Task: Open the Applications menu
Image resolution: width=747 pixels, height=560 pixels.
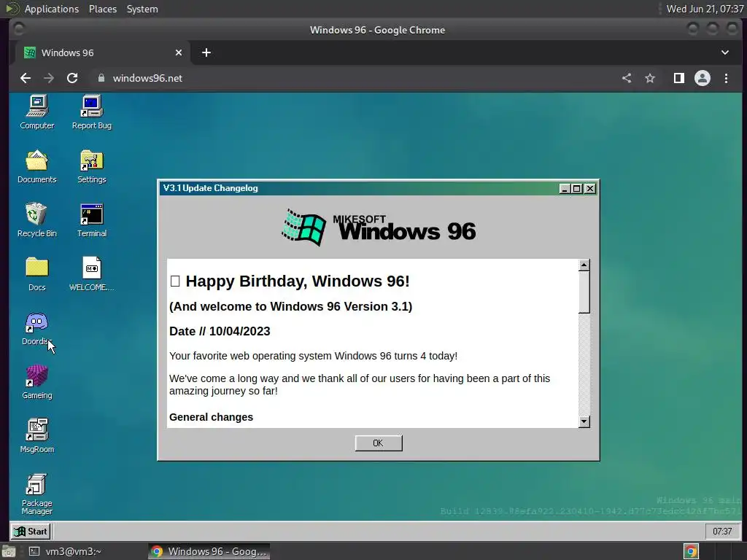Action: (x=52, y=9)
